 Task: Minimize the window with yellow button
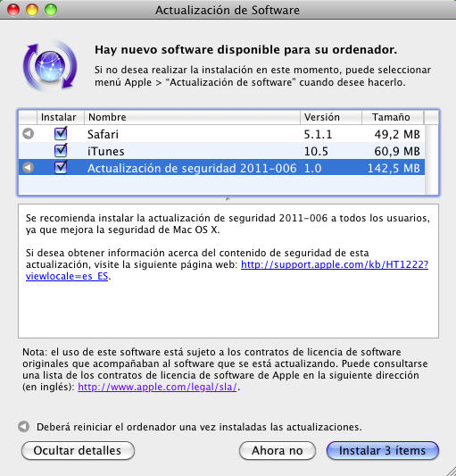tap(32, 10)
